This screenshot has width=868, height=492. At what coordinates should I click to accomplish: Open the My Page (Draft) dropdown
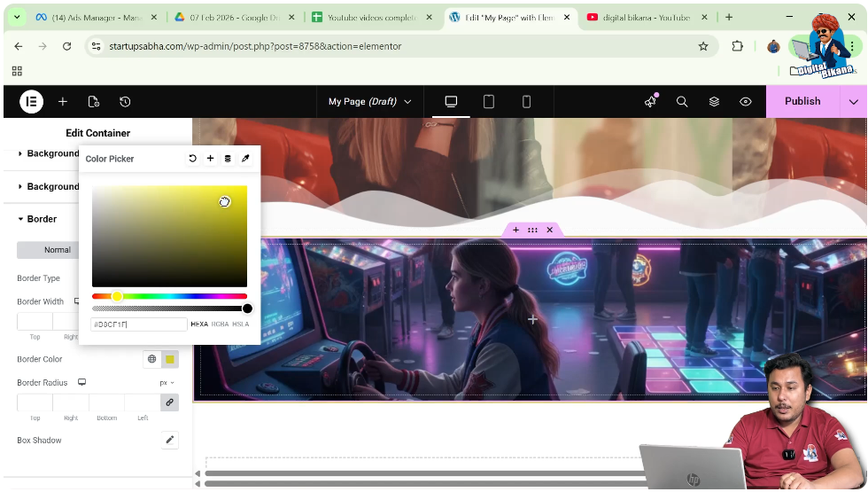pyautogui.click(x=369, y=102)
